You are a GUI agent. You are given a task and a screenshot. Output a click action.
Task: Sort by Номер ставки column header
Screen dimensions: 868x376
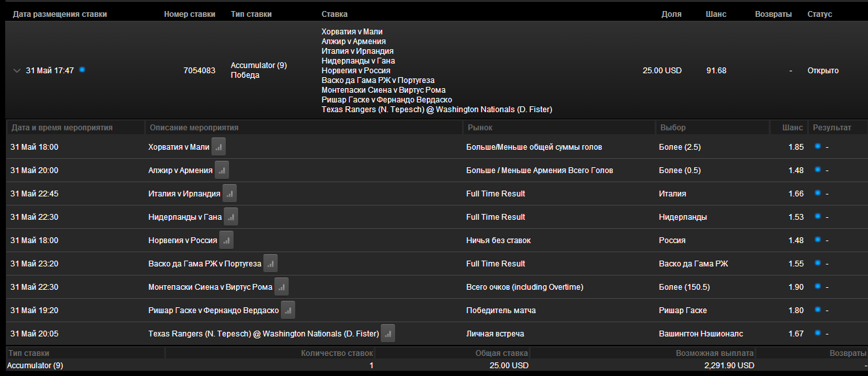(189, 14)
